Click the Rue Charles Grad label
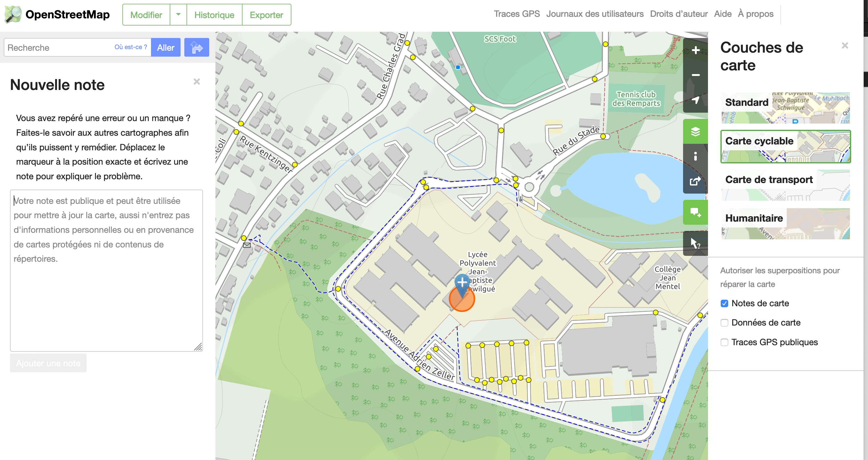The image size is (868, 460). pyautogui.click(x=391, y=66)
